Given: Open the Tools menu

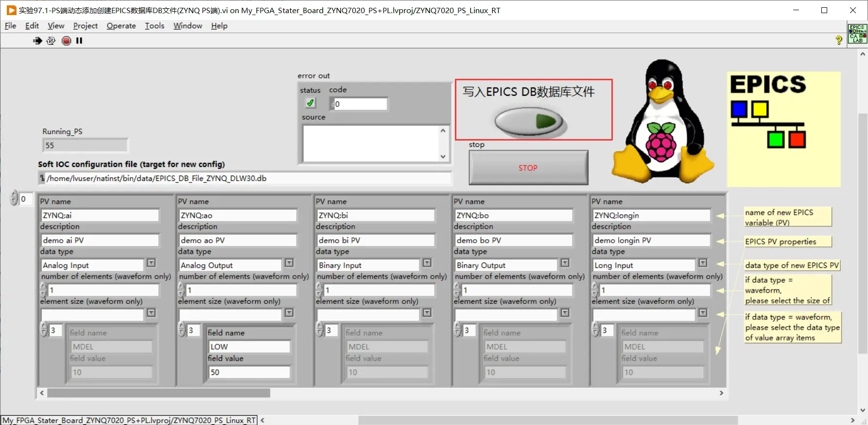Looking at the screenshot, I should [155, 26].
